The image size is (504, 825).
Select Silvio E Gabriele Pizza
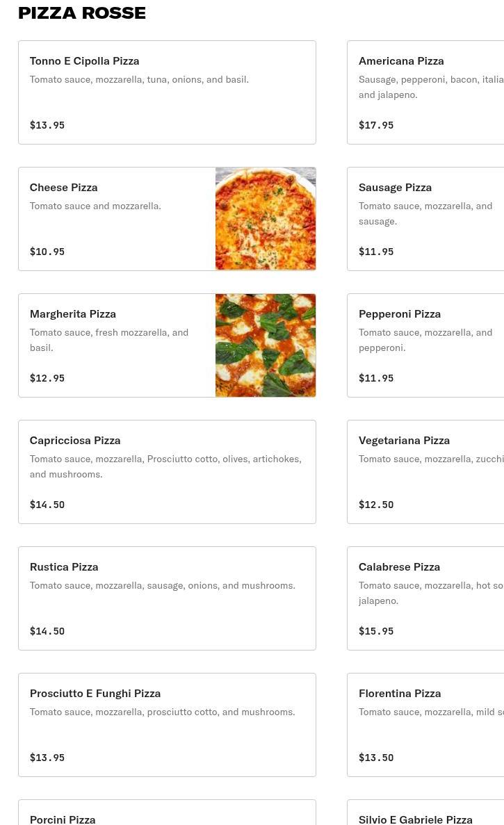pyautogui.click(x=425, y=812)
